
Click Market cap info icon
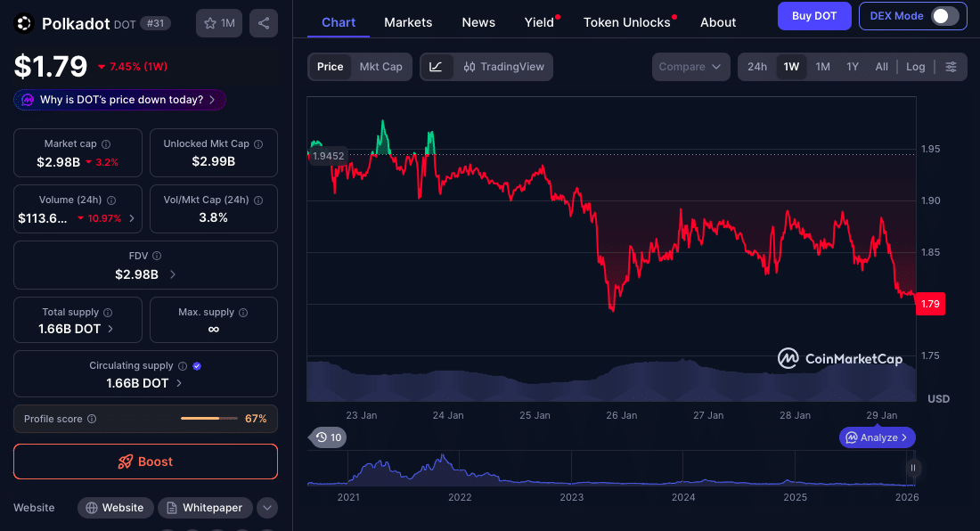[106, 144]
